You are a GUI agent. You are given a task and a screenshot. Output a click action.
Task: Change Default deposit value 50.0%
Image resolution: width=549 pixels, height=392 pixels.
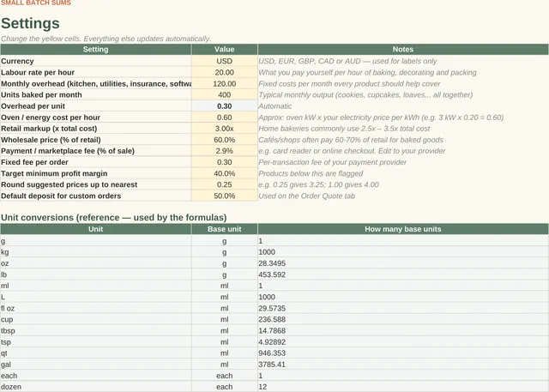[225, 196]
